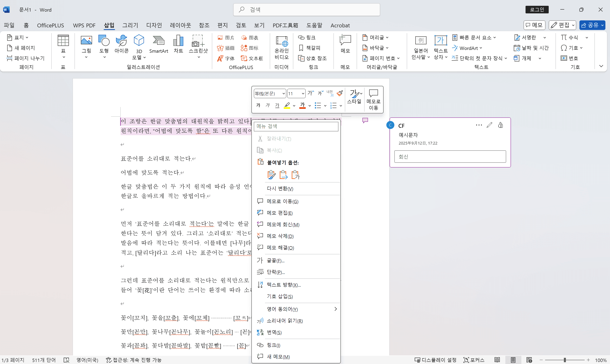Expand the 페이지 번호 dropdown
610x364 pixels.
[398, 58]
